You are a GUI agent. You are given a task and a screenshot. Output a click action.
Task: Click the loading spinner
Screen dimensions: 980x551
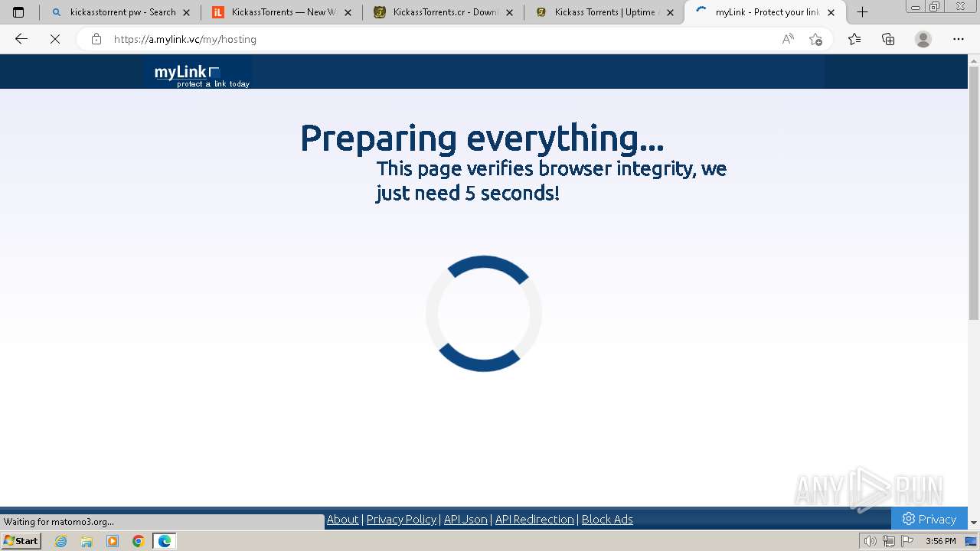click(484, 314)
